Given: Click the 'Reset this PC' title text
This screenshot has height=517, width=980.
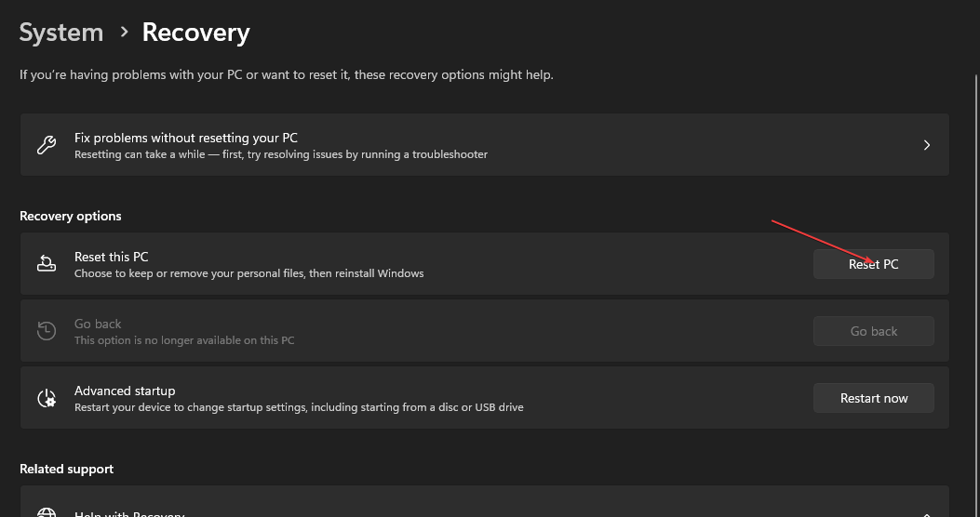Looking at the screenshot, I should click(112, 257).
